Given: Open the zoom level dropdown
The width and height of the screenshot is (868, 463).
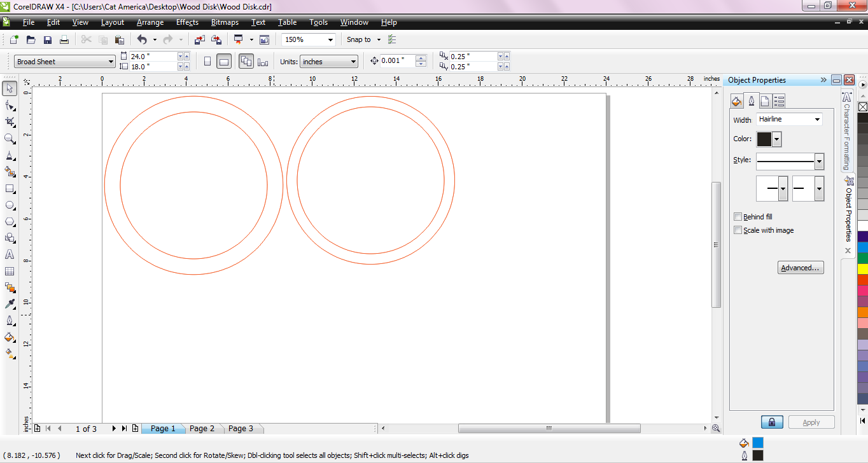Looking at the screenshot, I should point(330,39).
